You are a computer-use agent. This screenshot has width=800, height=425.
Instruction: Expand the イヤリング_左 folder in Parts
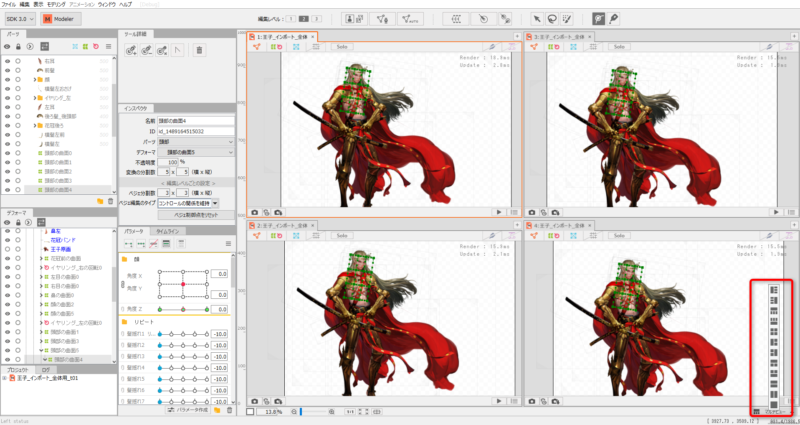click(34, 98)
